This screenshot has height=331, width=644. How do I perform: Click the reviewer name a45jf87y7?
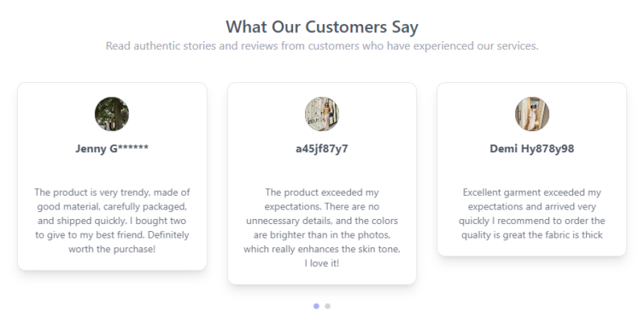(x=322, y=148)
